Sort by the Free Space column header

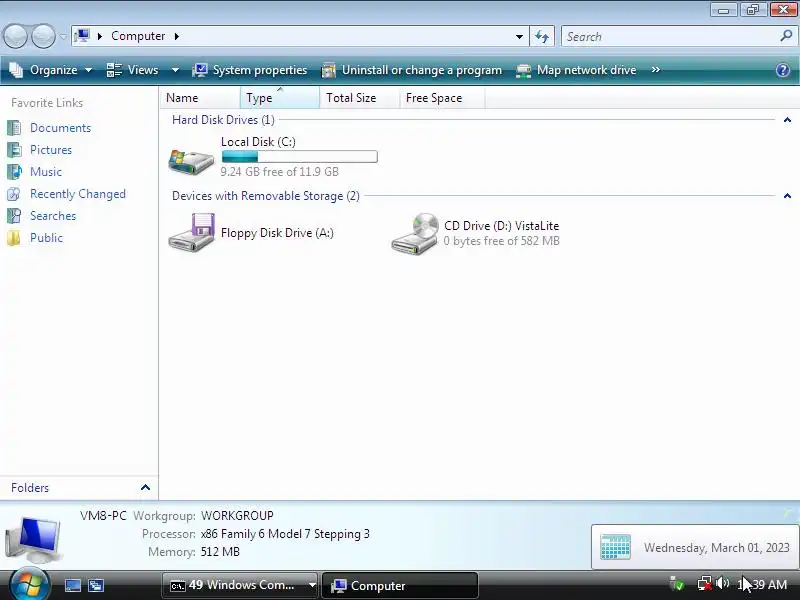point(442,97)
